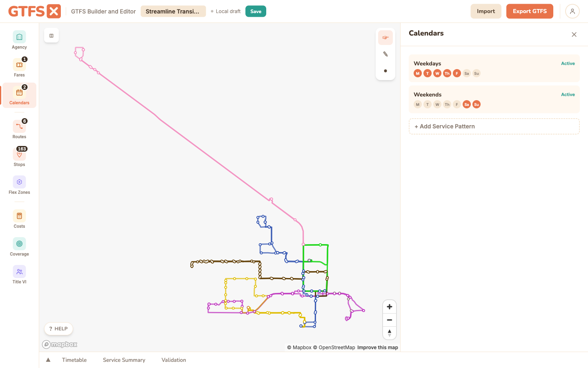Toggle Friday on the Weekends calendar
The image size is (588, 368).
[x=457, y=105]
